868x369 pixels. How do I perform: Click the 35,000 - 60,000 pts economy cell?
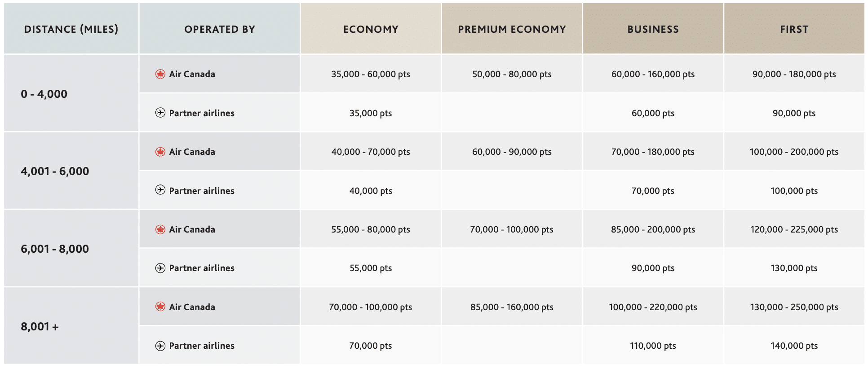(371, 74)
